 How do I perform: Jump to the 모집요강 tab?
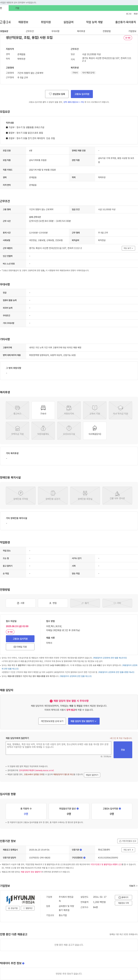(4, 31)
